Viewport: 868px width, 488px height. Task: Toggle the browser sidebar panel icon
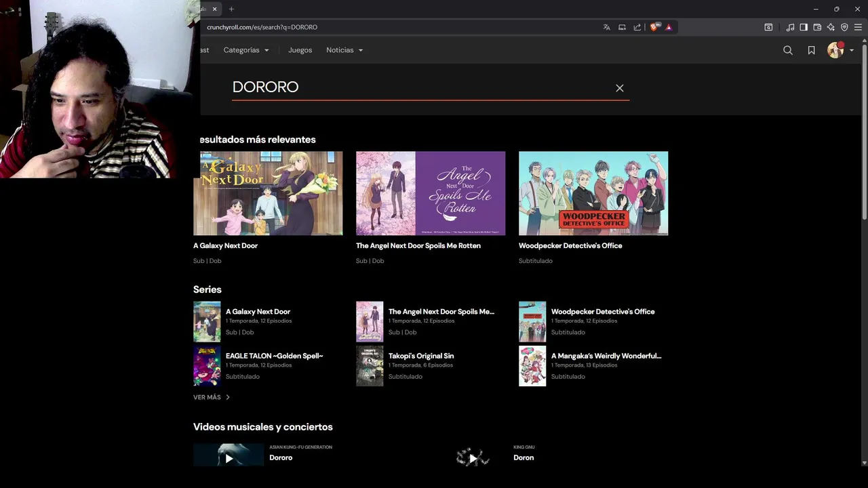(804, 27)
